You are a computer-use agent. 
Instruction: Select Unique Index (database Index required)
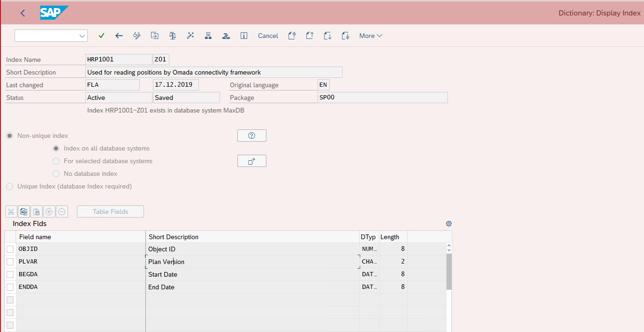point(10,186)
